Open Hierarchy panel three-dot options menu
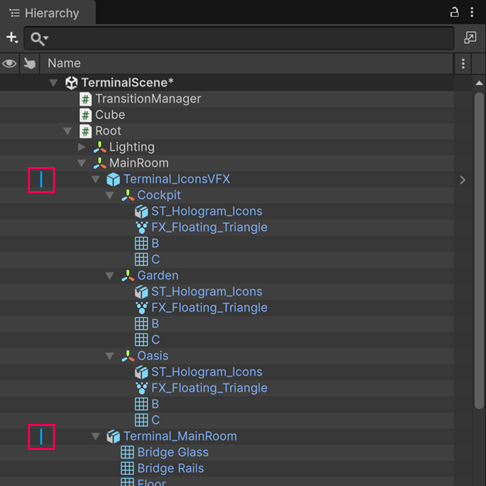486x486 pixels. tap(472, 12)
